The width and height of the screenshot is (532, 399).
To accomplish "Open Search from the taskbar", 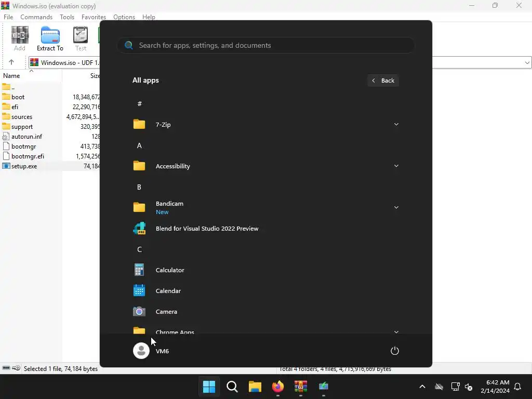I will pyautogui.click(x=232, y=387).
